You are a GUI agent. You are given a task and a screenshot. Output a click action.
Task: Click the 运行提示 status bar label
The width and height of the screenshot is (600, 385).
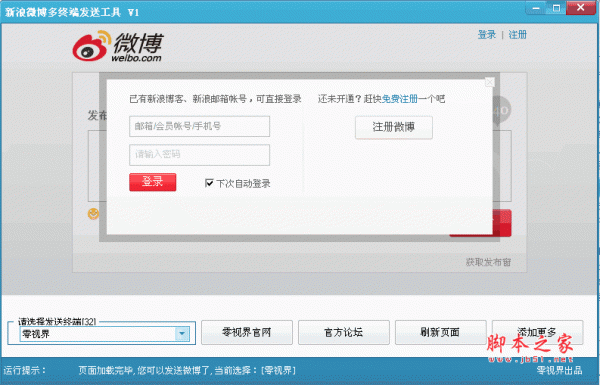[x=25, y=370]
